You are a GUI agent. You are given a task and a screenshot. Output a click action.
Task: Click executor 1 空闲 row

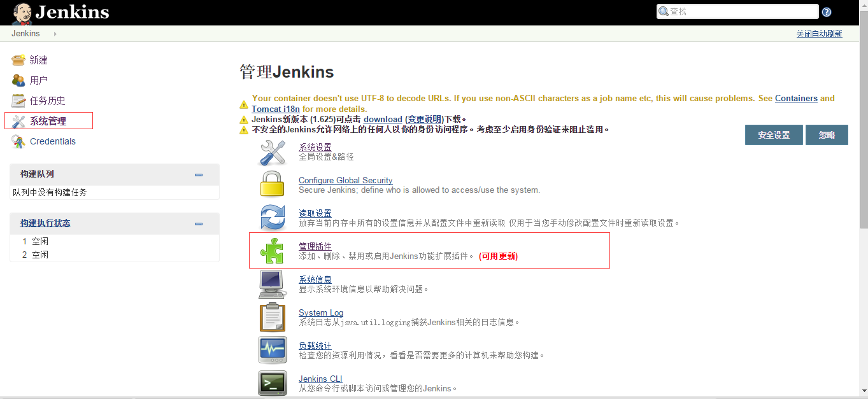point(115,241)
